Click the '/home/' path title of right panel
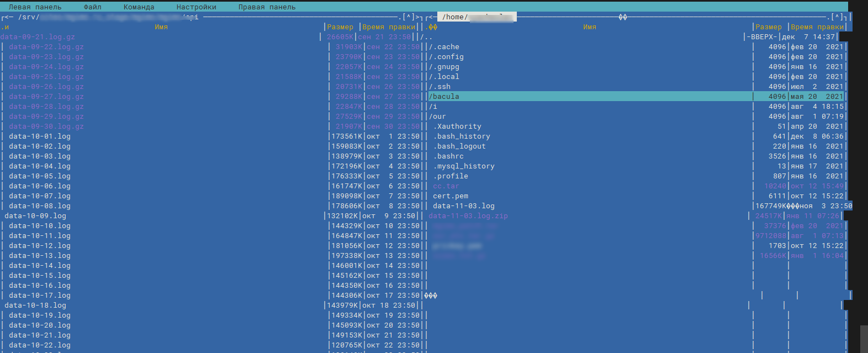This screenshot has width=868, height=353. (x=477, y=17)
